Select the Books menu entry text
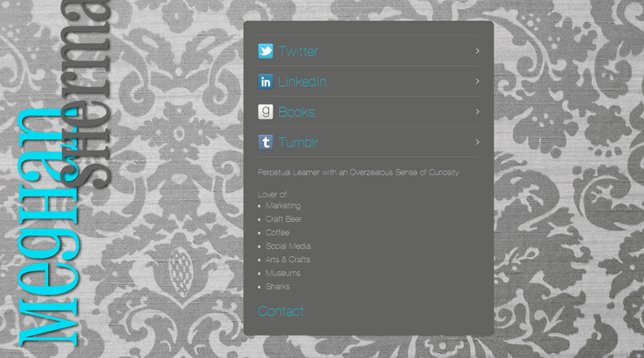Screen dimensions: 644x358 296,112
